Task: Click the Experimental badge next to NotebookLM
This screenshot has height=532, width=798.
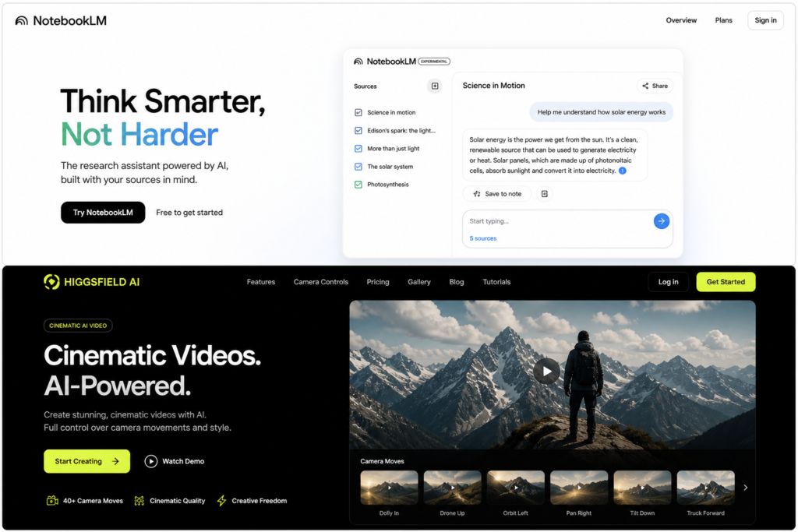Action: [434, 62]
